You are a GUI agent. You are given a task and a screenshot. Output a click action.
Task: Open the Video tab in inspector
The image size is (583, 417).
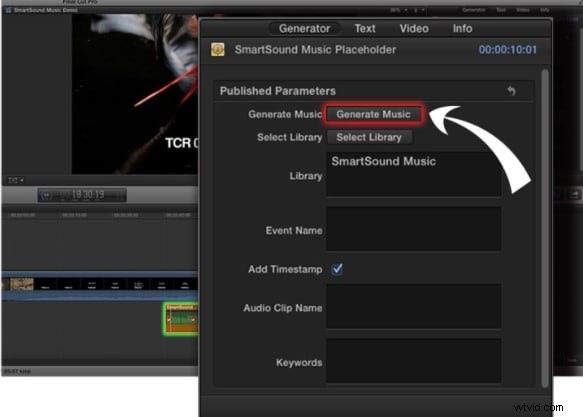(x=414, y=29)
